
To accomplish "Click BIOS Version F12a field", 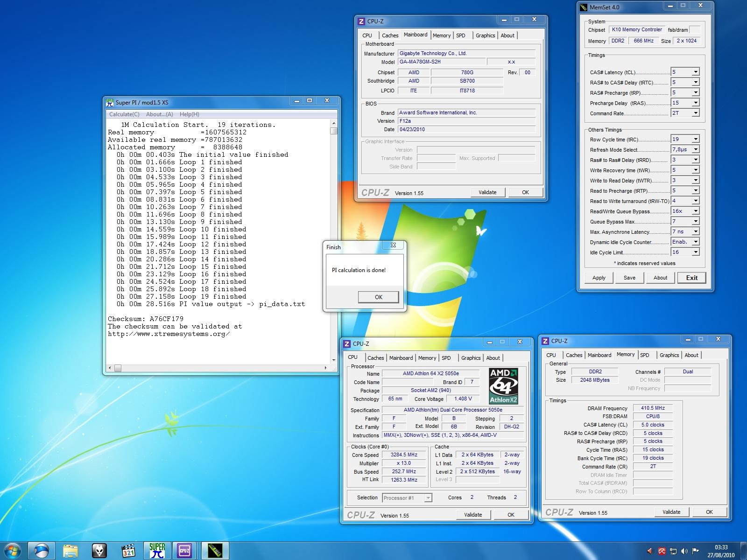I will (466, 121).
